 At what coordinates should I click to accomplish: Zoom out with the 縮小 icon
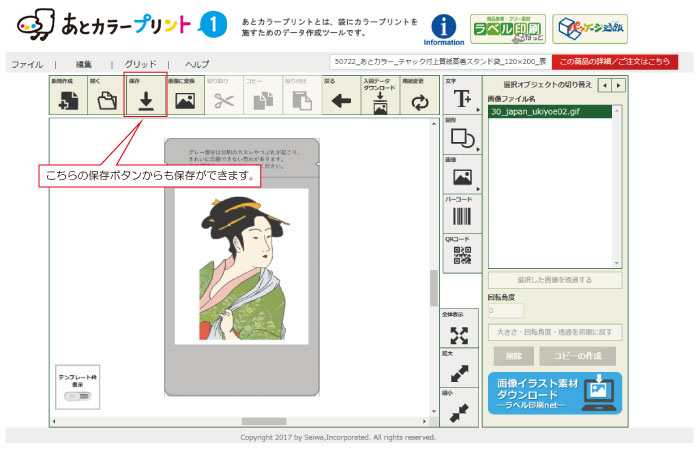(x=459, y=412)
